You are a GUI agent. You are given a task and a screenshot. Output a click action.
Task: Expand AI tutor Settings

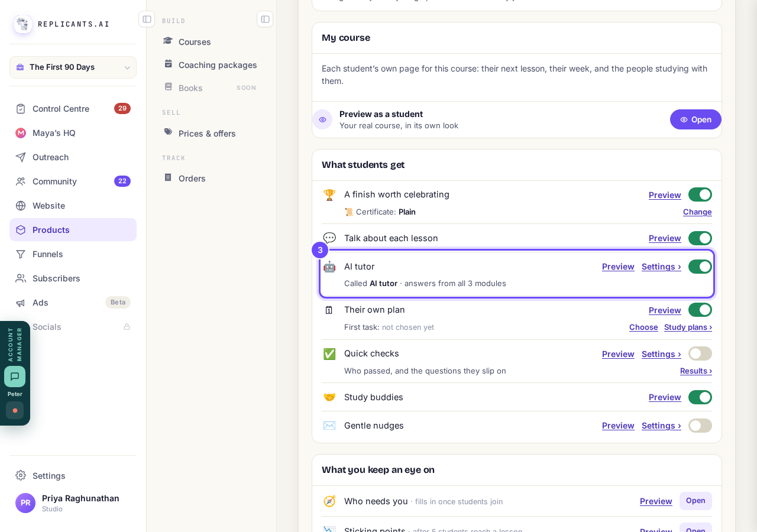point(661,267)
